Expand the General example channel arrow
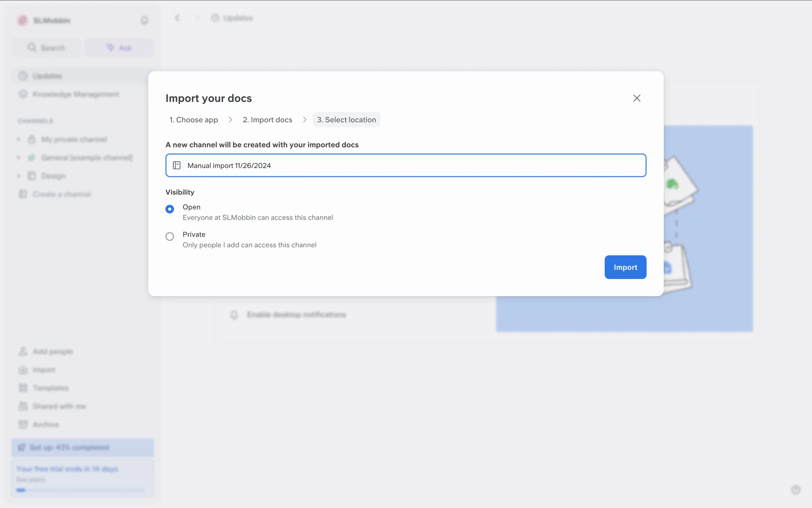Viewport: 812px width, 508px height. (x=19, y=157)
